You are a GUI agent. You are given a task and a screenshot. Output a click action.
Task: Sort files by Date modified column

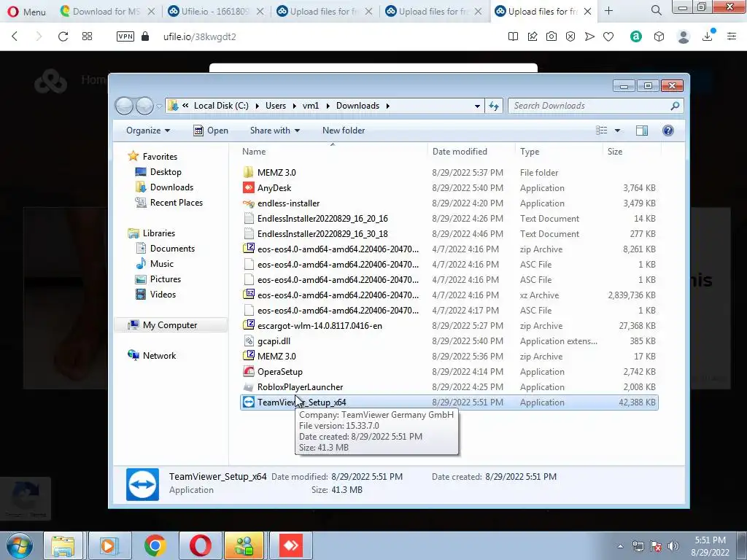pyautogui.click(x=471, y=152)
